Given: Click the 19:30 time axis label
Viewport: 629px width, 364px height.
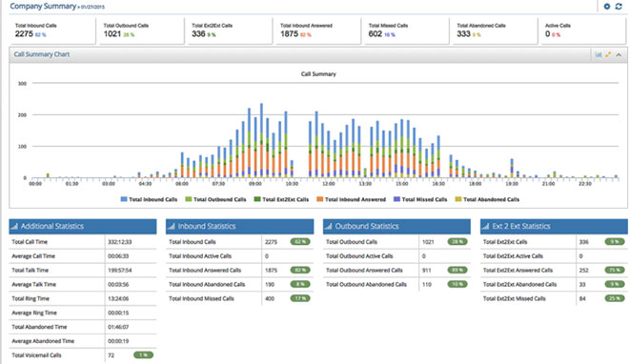Looking at the screenshot, I should [512, 184].
